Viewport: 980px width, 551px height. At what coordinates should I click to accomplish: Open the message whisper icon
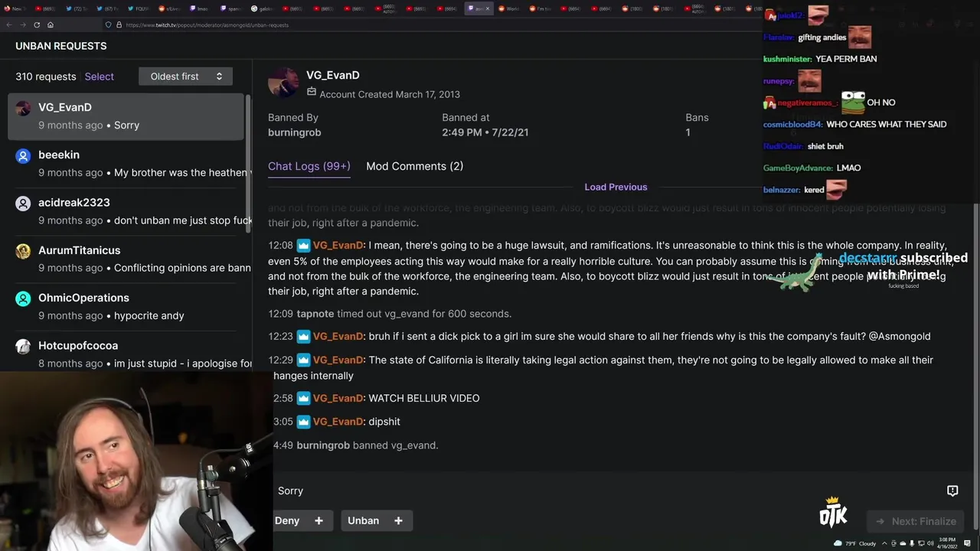coord(952,491)
